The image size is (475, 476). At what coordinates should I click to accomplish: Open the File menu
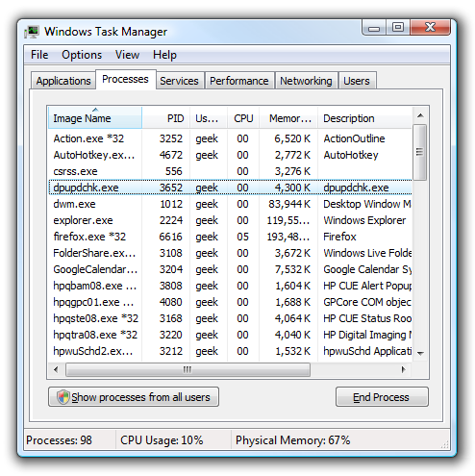pyautogui.click(x=39, y=55)
